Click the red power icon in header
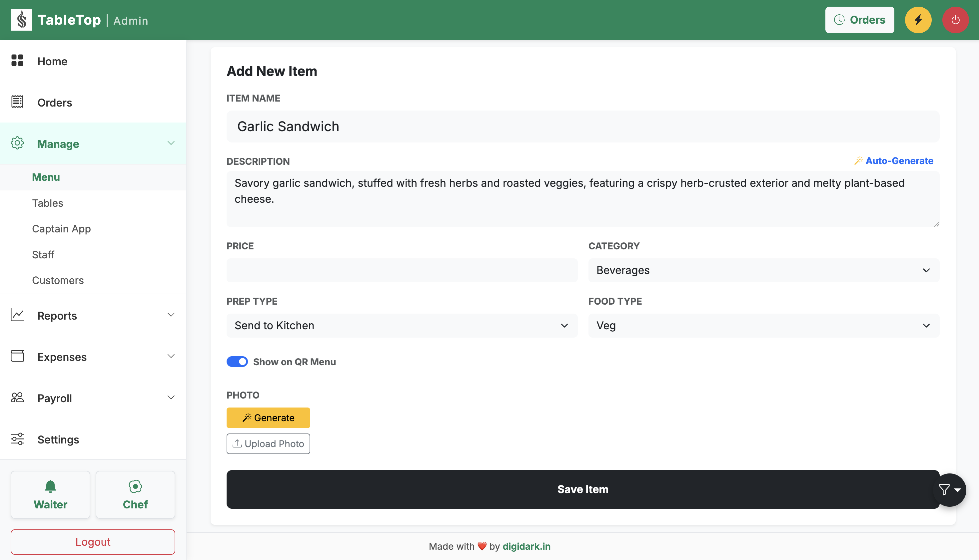The height and width of the screenshot is (560, 979). tap(956, 20)
